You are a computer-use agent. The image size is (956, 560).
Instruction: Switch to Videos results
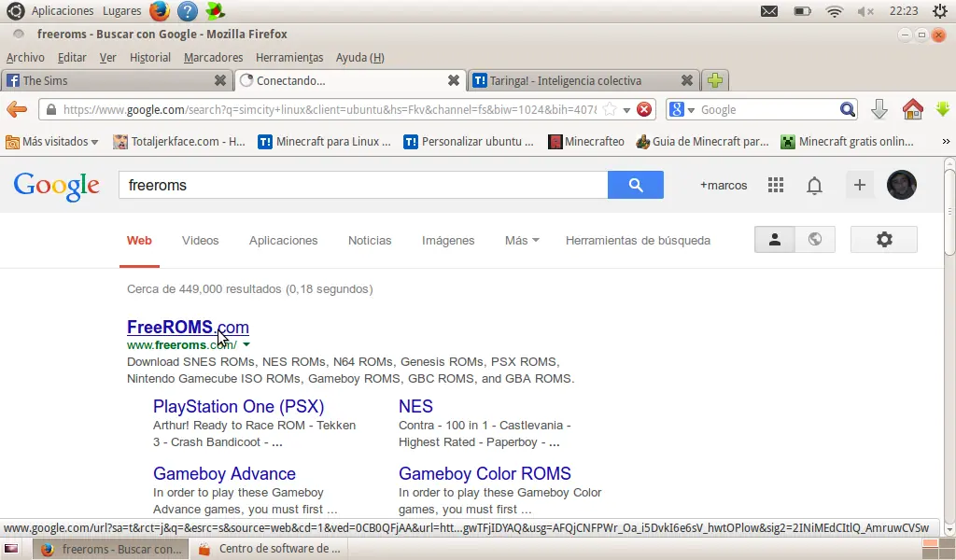tap(200, 241)
